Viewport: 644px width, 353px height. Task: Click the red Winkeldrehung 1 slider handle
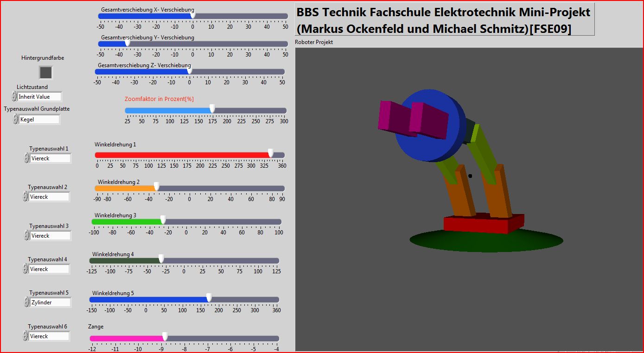coord(271,153)
